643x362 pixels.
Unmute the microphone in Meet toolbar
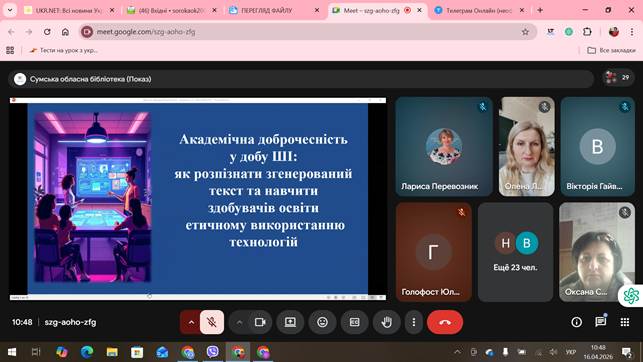pos(212,322)
